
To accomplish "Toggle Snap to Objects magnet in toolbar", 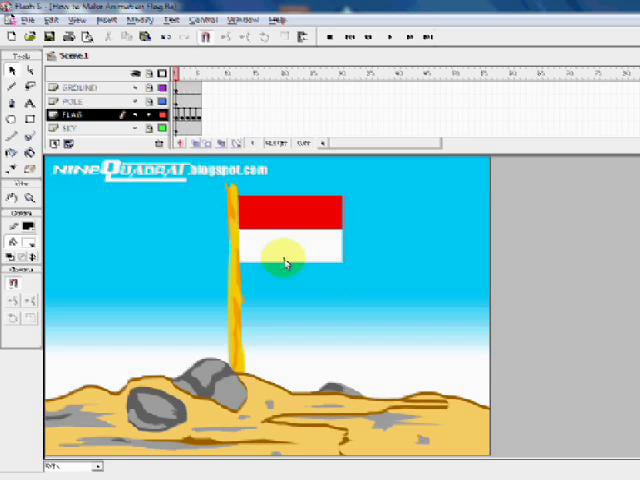I will [205, 37].
